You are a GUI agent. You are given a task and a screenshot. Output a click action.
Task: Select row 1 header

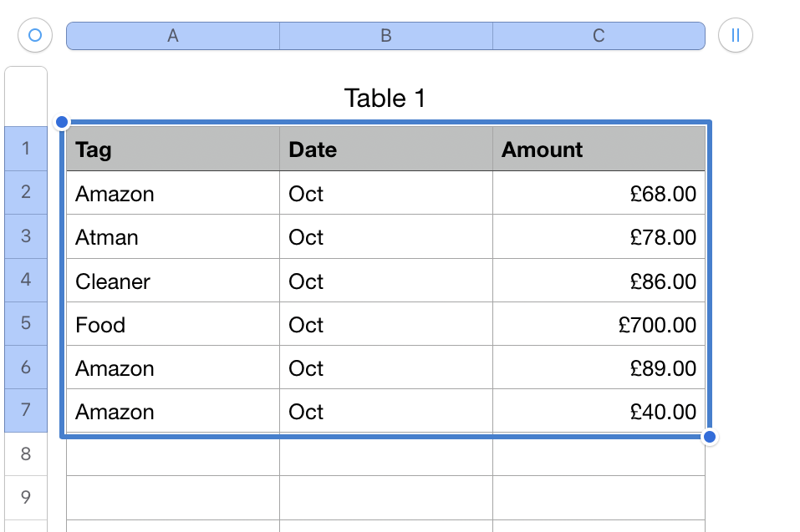[x=26, y=149]
